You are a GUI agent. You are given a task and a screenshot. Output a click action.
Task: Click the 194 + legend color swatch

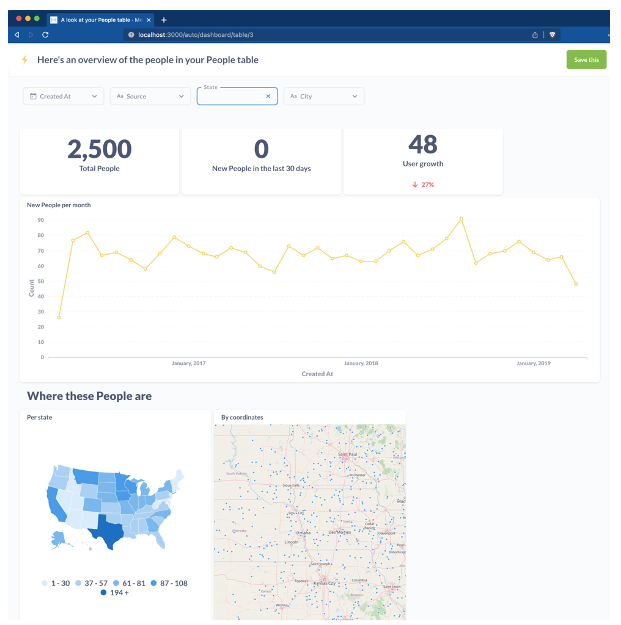click(x=102, y=593)
